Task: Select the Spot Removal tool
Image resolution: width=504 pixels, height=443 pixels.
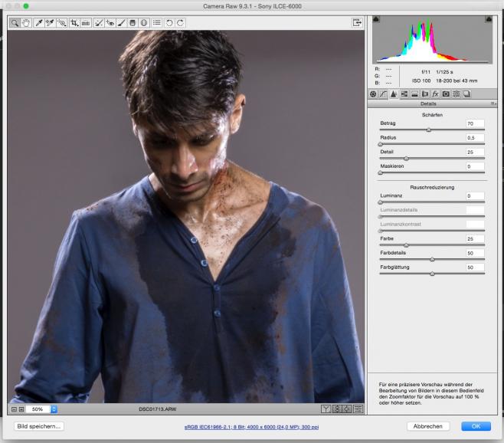Action: point(99,23)
